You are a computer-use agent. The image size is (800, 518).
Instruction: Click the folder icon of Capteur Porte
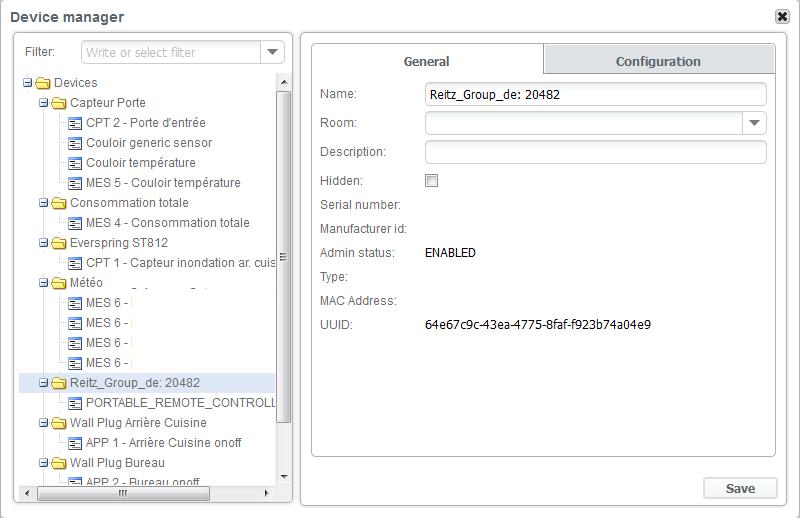point(59,103)
